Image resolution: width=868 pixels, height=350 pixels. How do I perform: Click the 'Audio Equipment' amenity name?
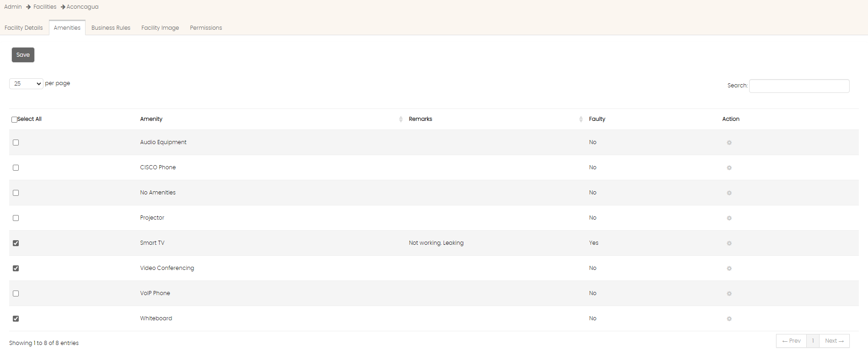[163, 142]
